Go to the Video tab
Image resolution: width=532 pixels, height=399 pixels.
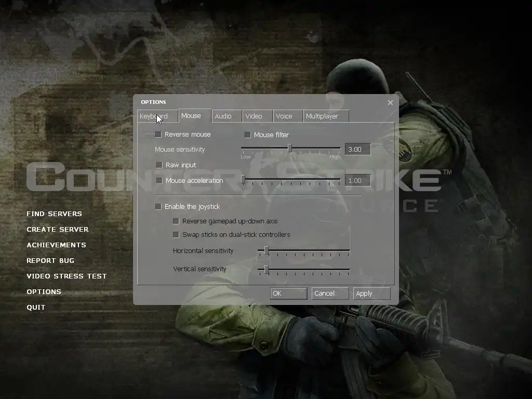tap(258, 116)
